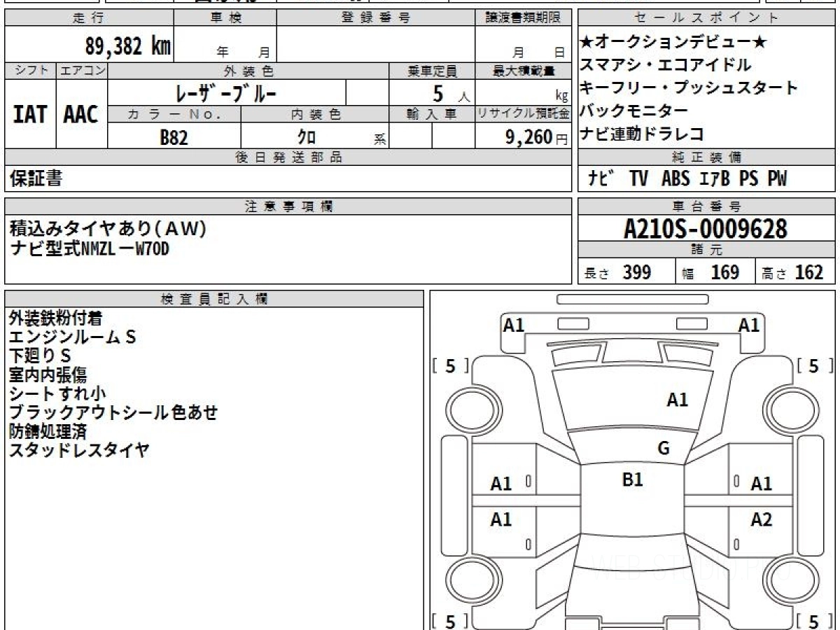Select the ナビ型式NMZL-W70D note
840x630 pixels.
pos(89,248)
